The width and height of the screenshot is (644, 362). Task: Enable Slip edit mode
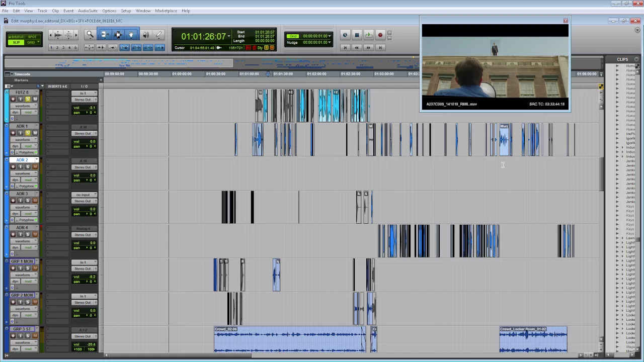tap(16, 43)
